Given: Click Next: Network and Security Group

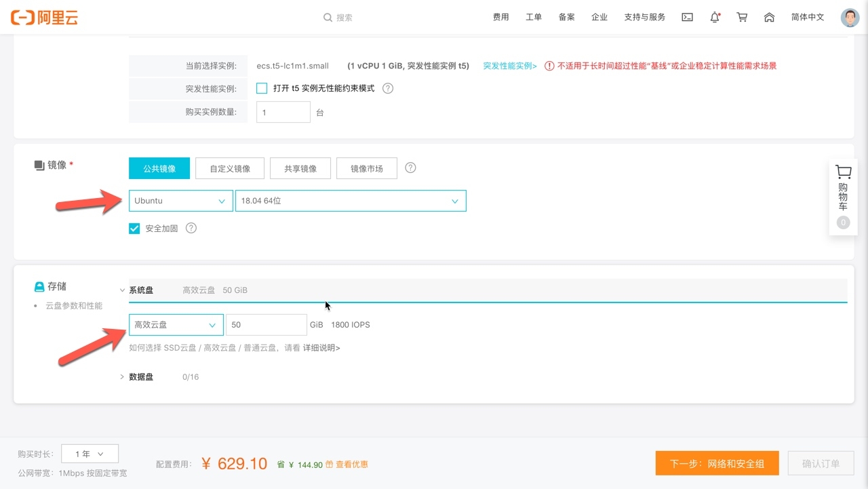Looking at the screenshot, I should click(x=717, y=464).
